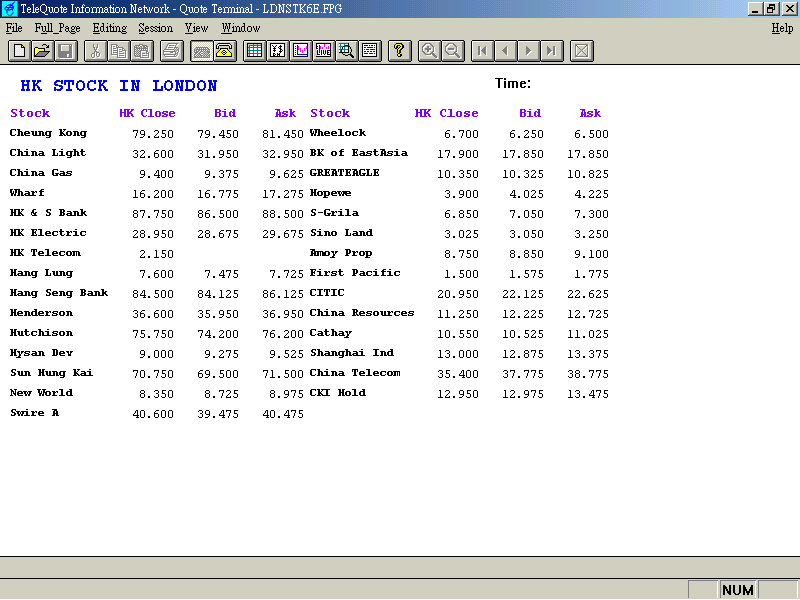The height and width of the screenshot is (600, 800).
Task: Click the TeleQuote application icon in title bar
Action: 9,9
